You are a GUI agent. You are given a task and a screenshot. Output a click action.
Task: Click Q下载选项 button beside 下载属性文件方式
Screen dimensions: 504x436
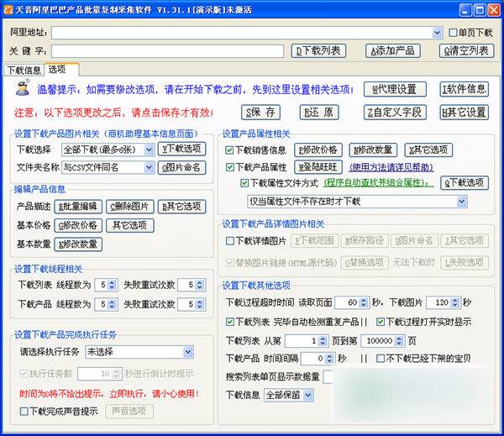pyautogui.click(x=465, y=183)
